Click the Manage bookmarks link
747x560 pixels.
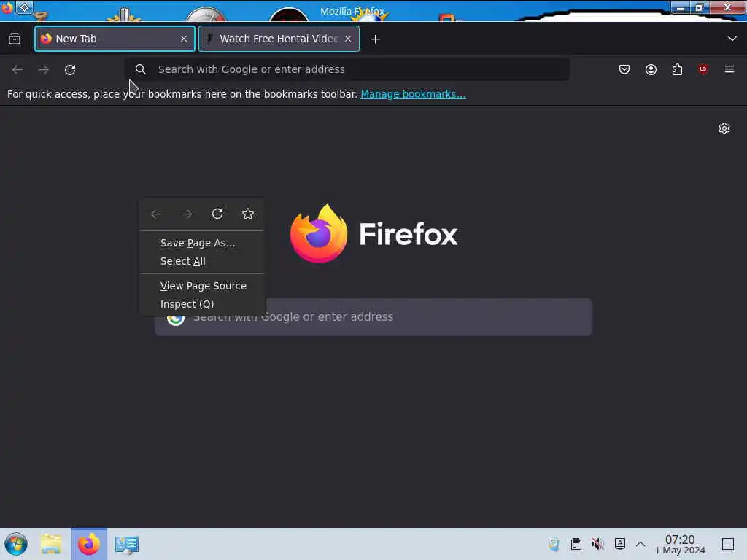tap(413, 94)
